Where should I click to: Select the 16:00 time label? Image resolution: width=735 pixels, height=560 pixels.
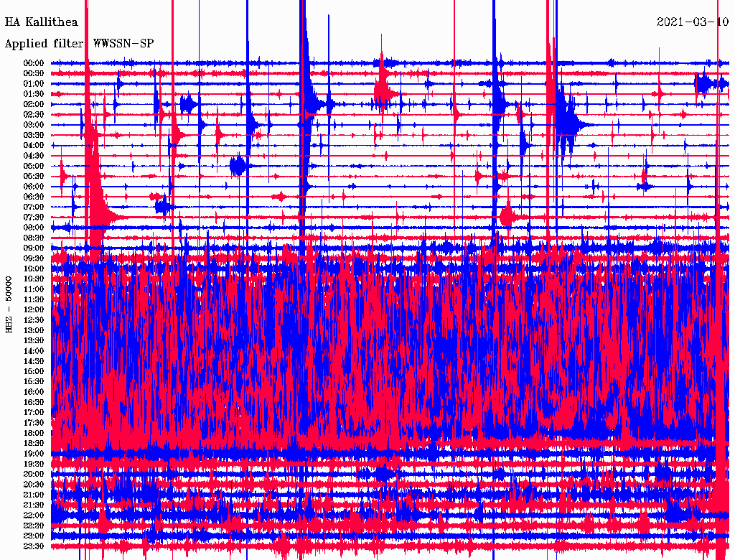[34, 392]
